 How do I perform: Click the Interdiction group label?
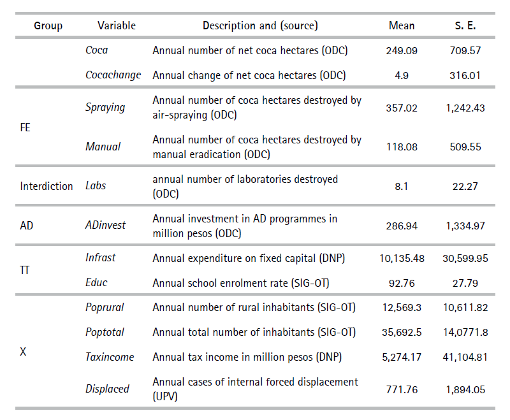[x=47, y=186]
